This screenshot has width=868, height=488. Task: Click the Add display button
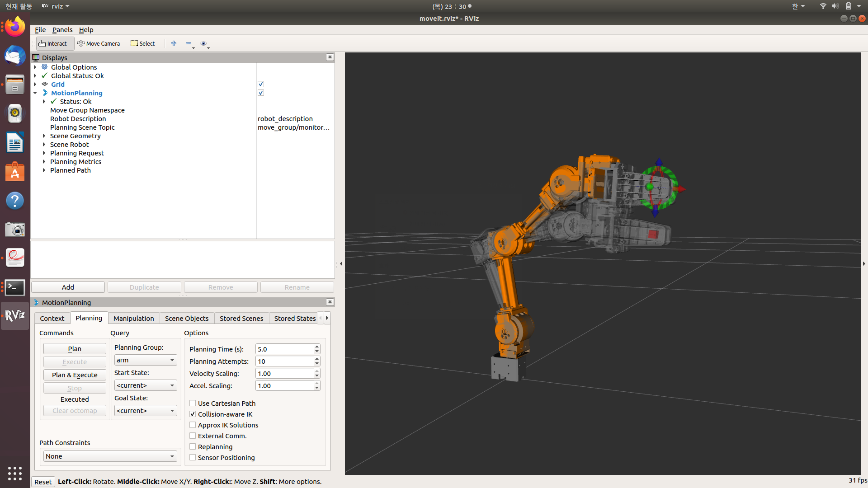pos(68,287)
